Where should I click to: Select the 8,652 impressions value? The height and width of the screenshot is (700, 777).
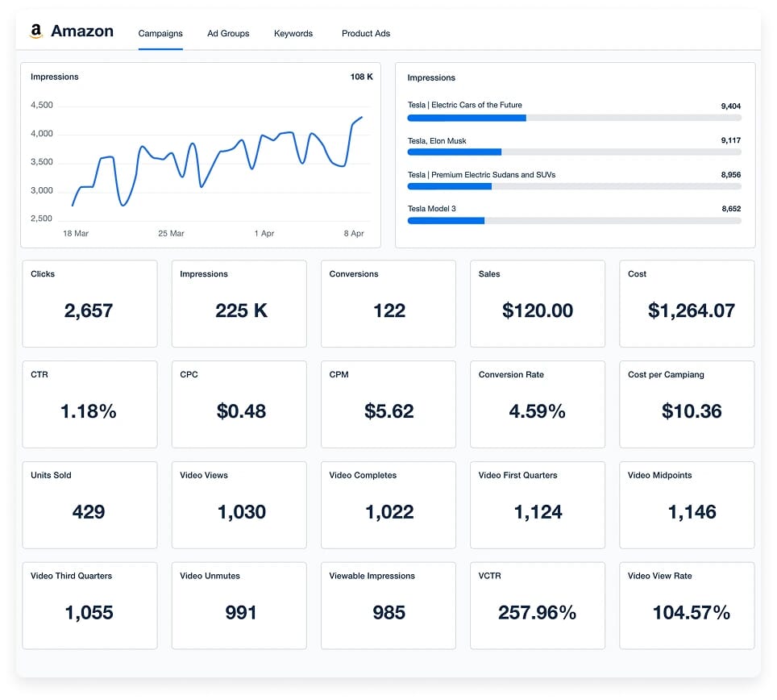pyautogui.click(x=731, y=209)
